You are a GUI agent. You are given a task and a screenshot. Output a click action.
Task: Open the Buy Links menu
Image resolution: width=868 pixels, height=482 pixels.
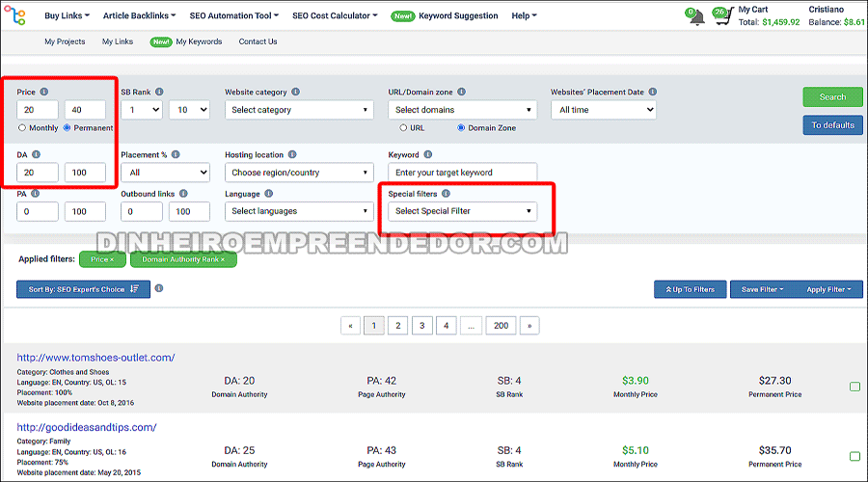click(x=68, y=16)
